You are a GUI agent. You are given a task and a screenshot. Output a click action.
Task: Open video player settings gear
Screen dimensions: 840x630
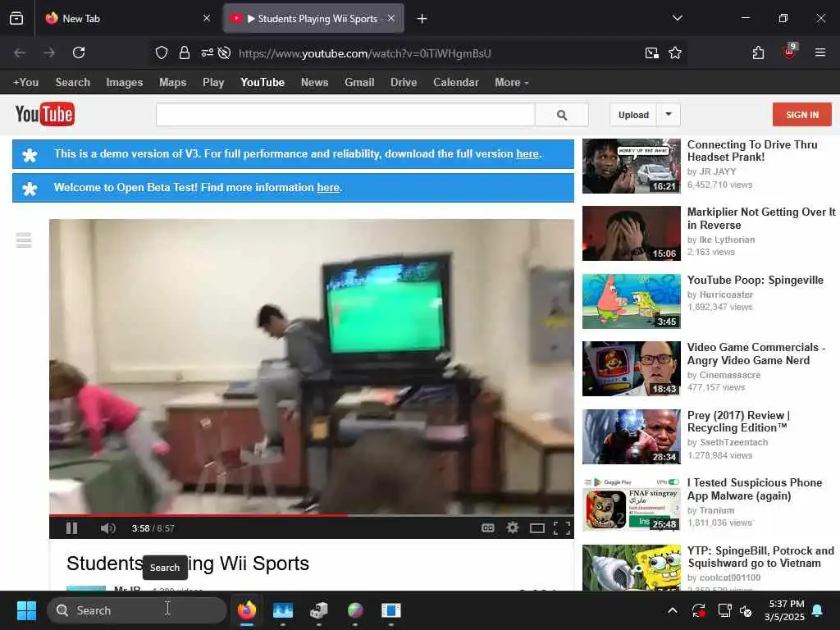[512, 528]
